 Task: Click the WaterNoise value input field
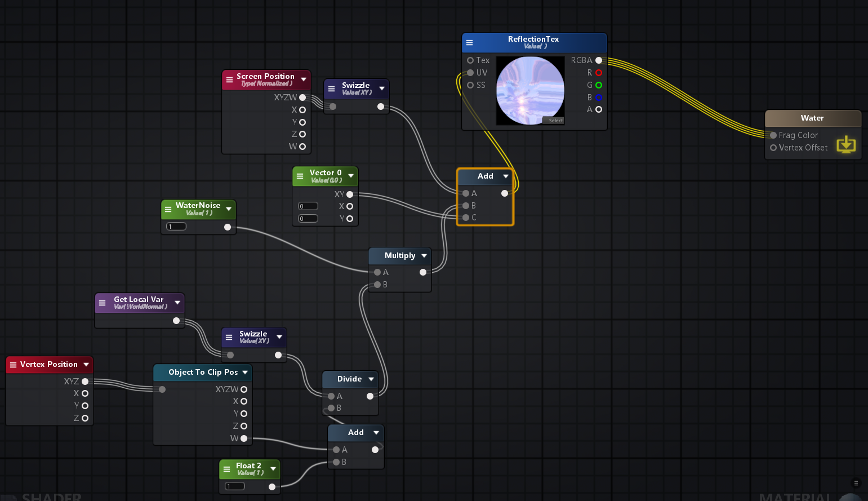(176, 227)
